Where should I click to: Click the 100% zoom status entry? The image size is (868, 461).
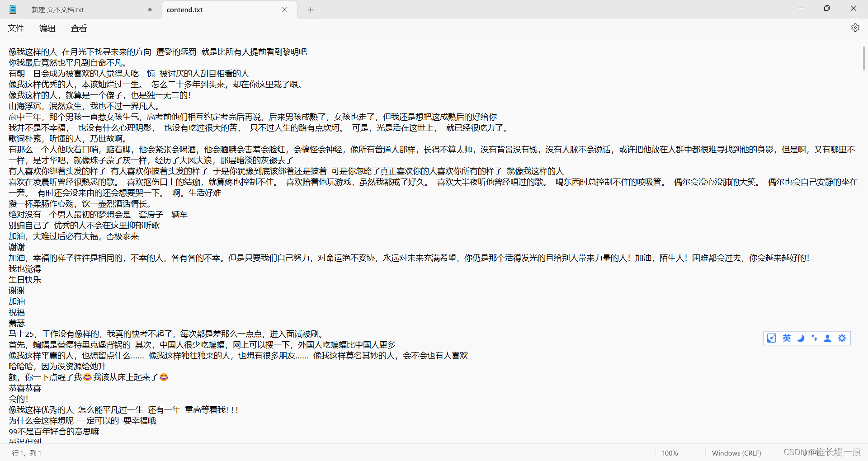(x=670, y=453)
